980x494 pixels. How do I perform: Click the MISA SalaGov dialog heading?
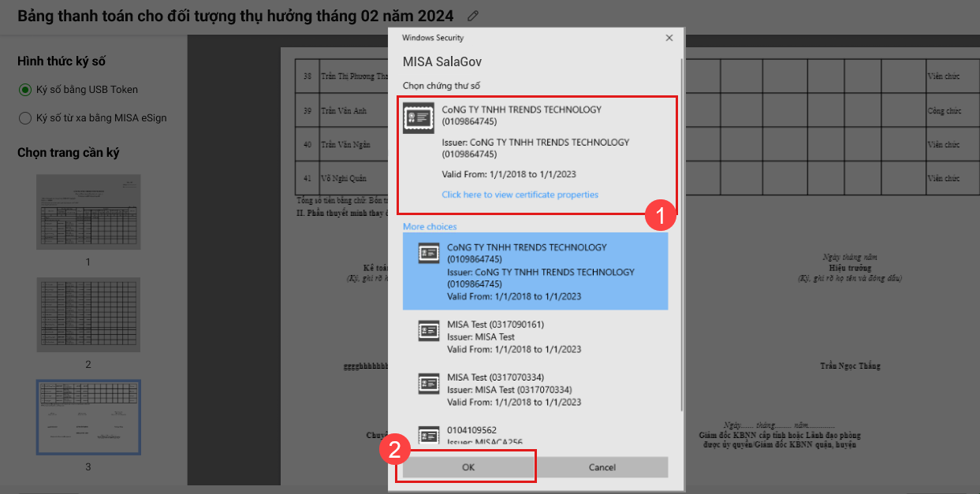click(442, 61)
